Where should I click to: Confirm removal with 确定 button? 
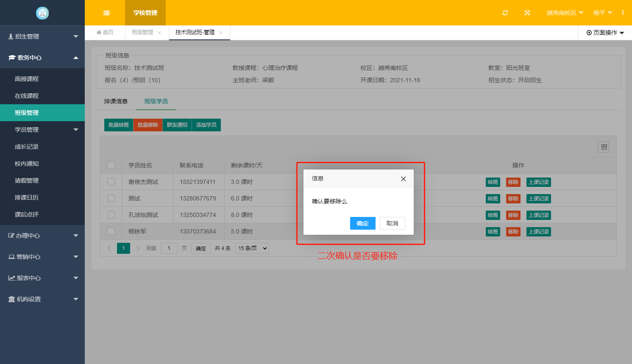point(362,223)
